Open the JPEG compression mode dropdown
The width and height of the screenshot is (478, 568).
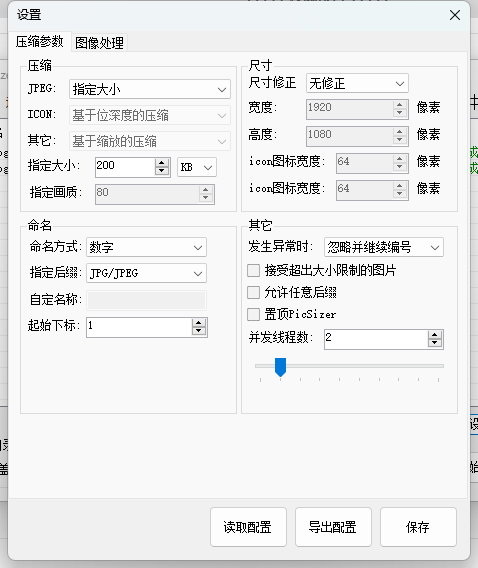point(150,89)
